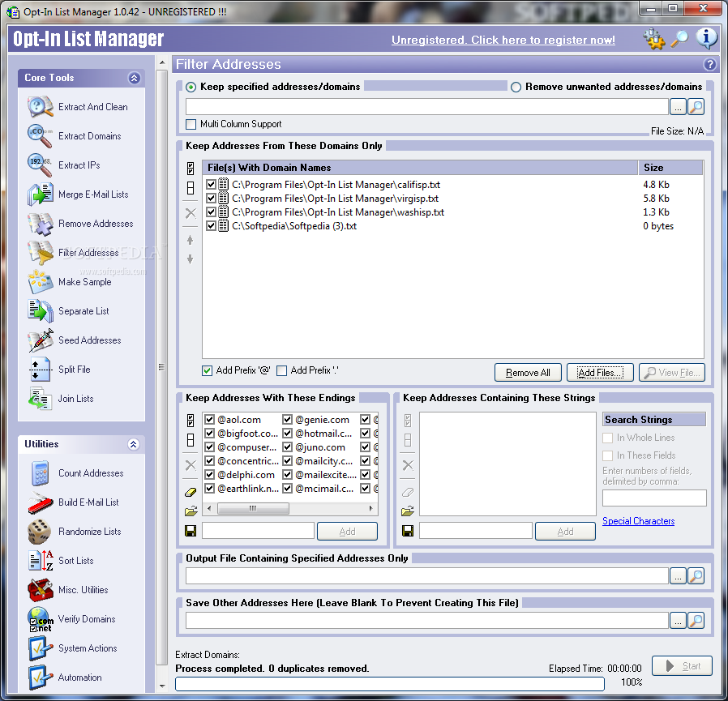The image size is (728, 701).
Task: Uncheck the @aol.com ending
Action: pos(209,420)
